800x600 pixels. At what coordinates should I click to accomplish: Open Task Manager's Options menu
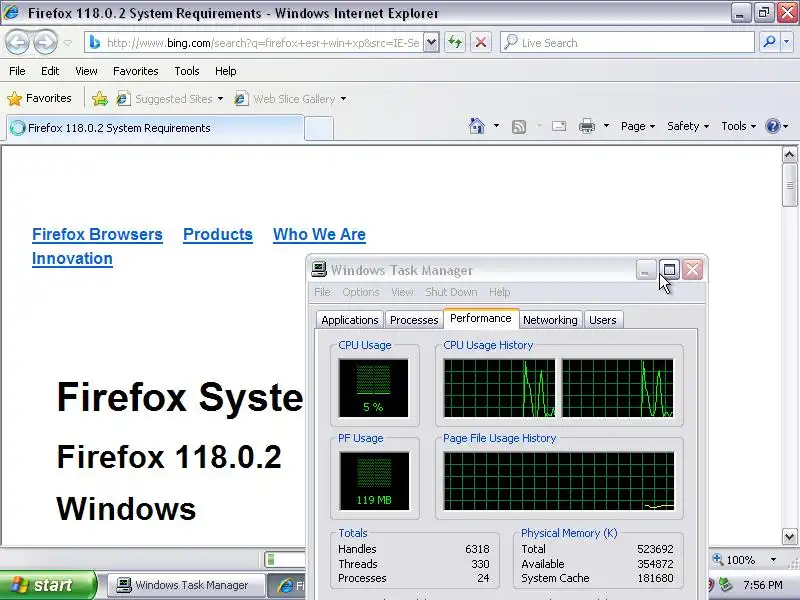point(361,292)
